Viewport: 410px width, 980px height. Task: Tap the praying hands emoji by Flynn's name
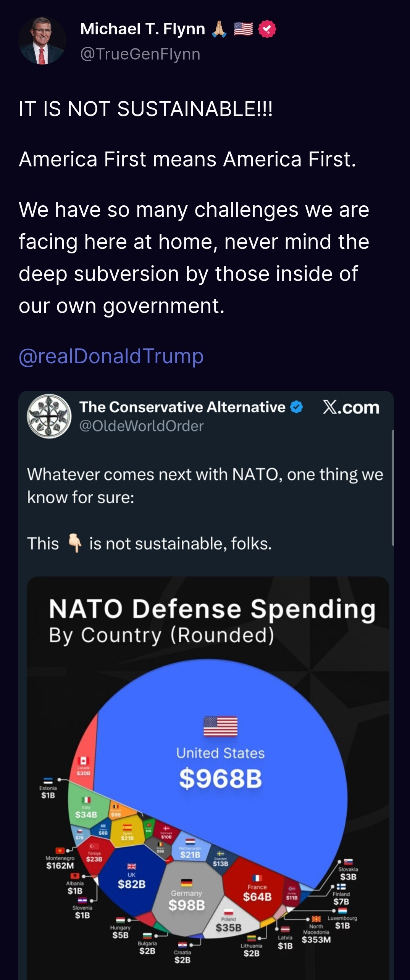[x=220, y=29]
